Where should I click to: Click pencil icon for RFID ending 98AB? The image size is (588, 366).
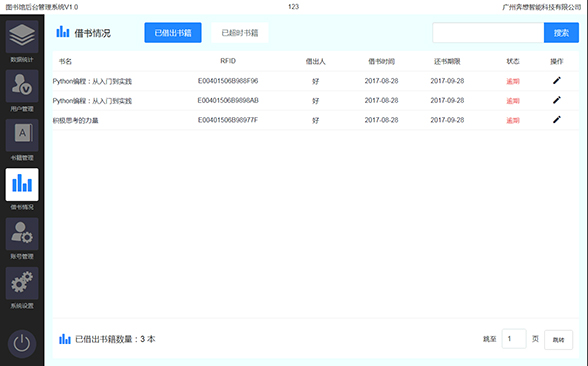click(557, 100)
